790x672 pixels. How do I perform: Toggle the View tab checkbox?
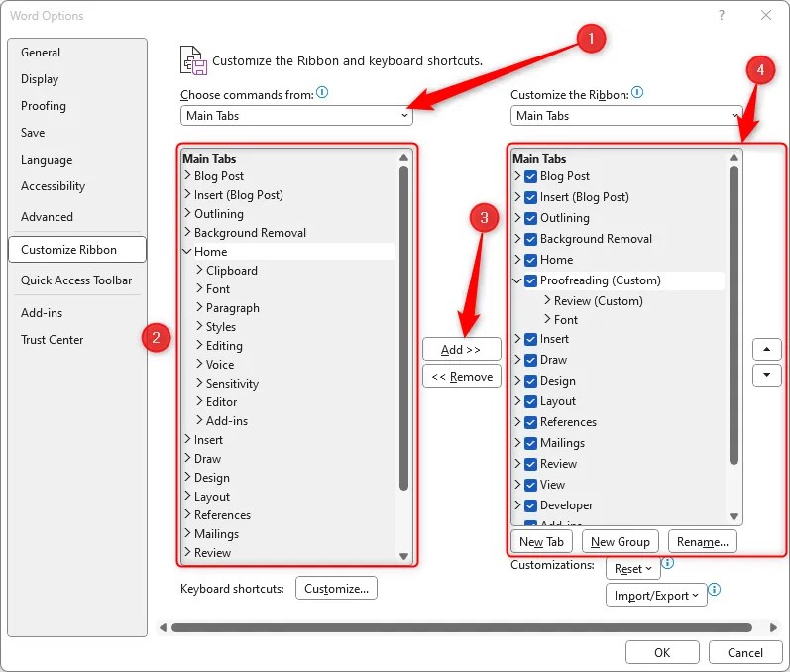coord(530,485)
